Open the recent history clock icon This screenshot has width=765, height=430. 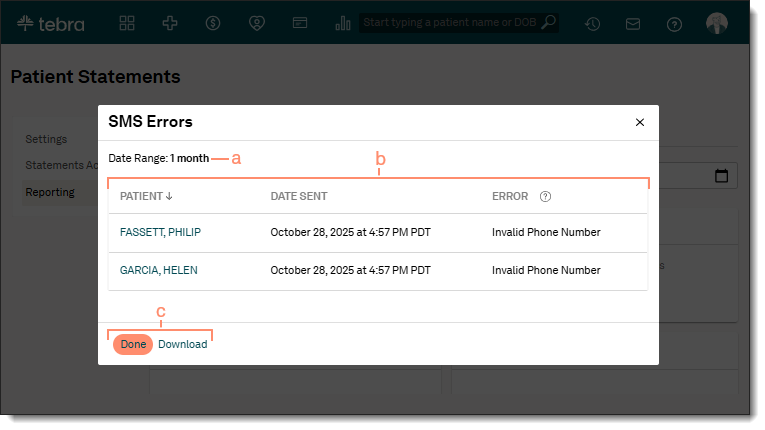coord(592,23)
